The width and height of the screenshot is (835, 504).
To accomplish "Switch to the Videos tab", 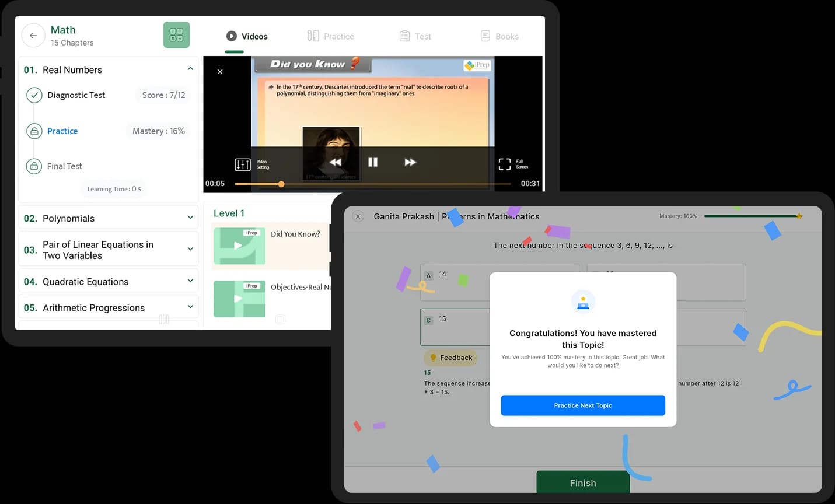I will tap(247, 36).
